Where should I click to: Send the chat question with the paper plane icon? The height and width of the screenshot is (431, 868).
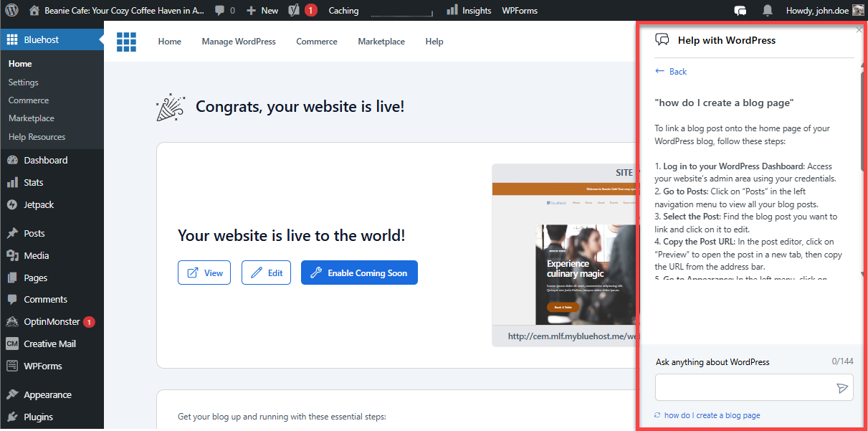pos(842,387)
